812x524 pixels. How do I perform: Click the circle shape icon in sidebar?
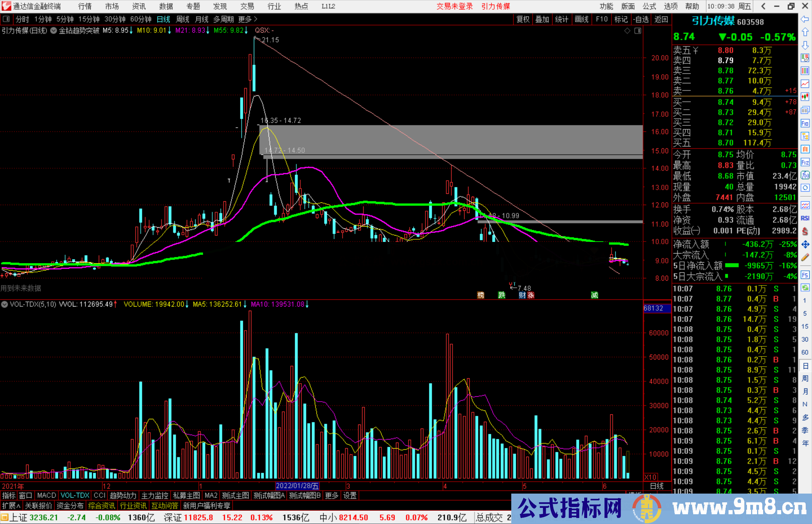pyautogui.click(x=805, y=188)
